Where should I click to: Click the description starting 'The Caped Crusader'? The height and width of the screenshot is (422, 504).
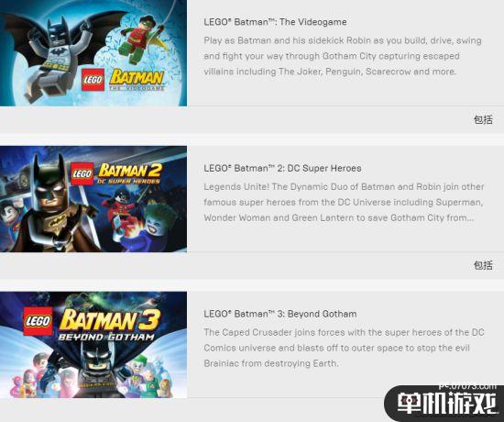pos(344,348)
